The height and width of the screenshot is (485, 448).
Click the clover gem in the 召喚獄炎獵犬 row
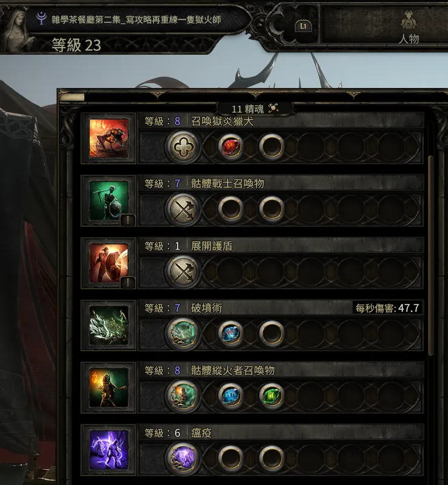183,147
